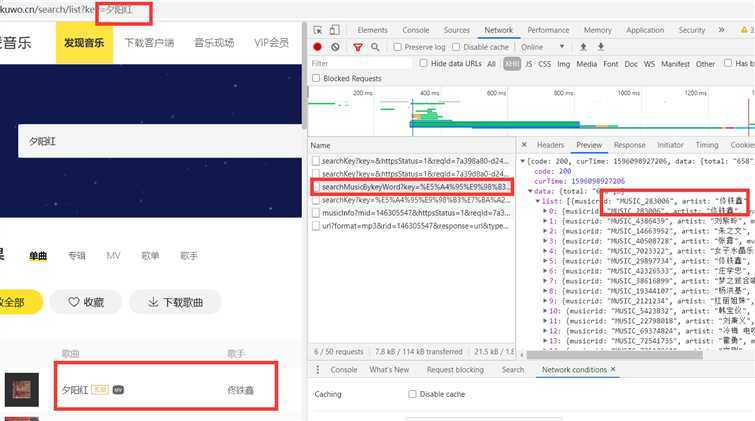Toggle the Has blocked cookies checkbox

tap(728, 63)
